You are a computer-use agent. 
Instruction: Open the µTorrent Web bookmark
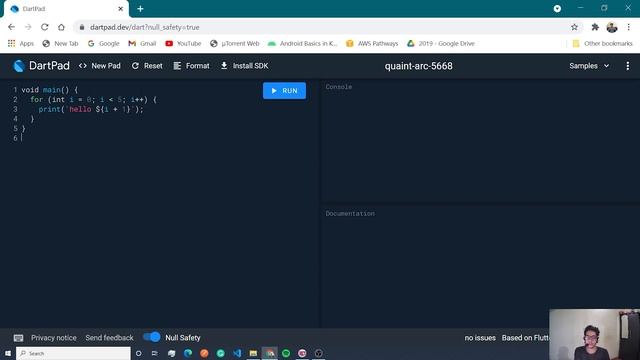235,43
